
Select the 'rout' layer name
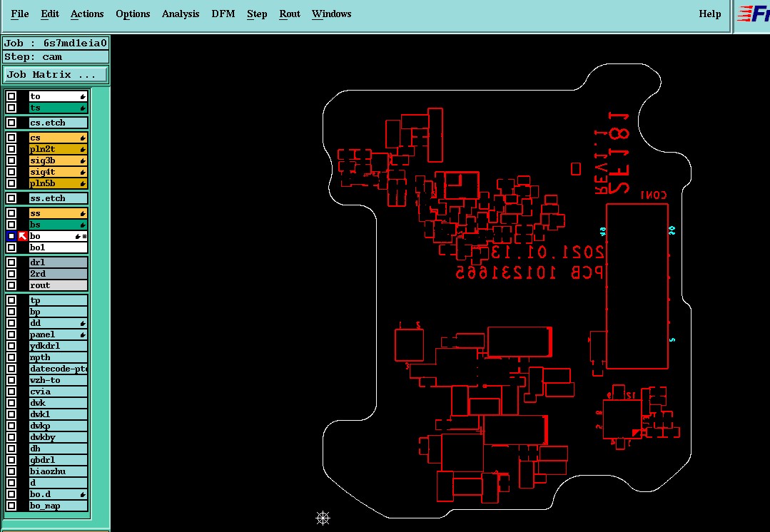[x=58, y=285]
